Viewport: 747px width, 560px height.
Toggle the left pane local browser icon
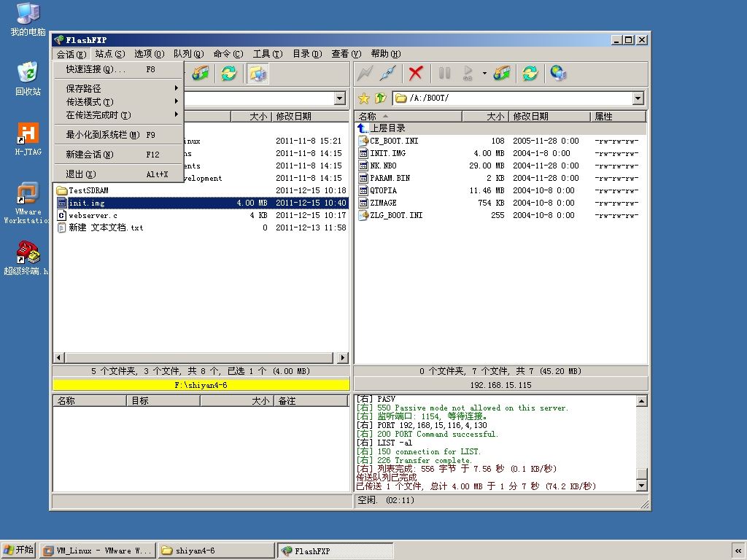[258, 74]
